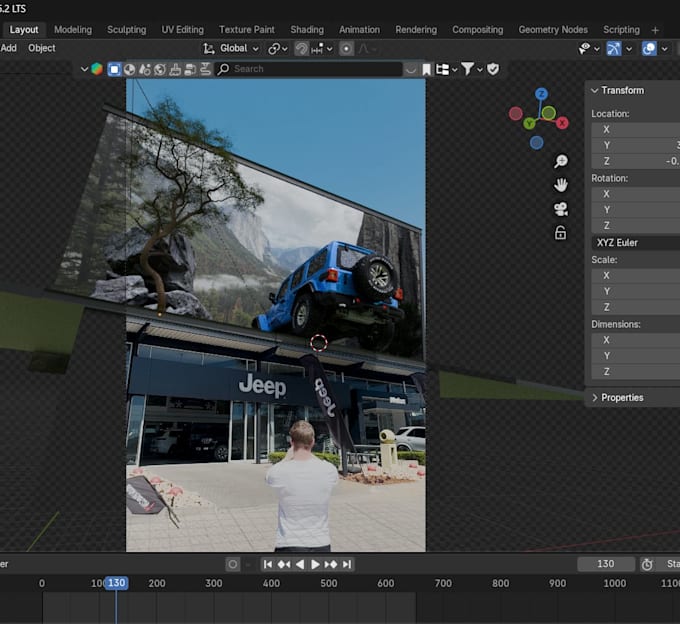
Task: Open the UV Editing workspace tab
Action: tap(183, 29)
